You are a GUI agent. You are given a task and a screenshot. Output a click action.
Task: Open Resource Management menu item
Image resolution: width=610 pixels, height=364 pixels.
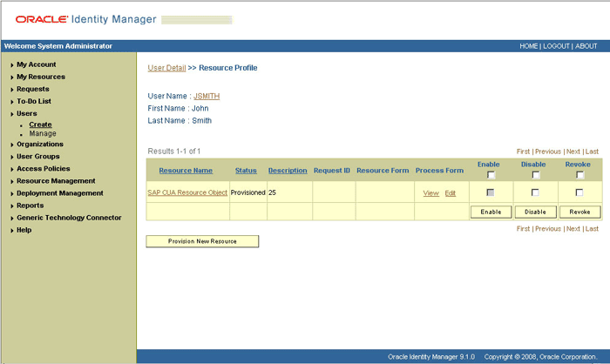[x=56, y=181]
